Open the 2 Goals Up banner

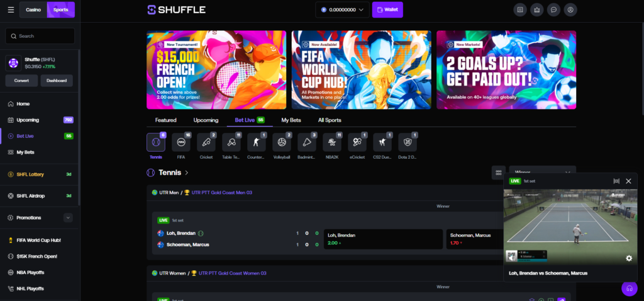click(x=506, y=69)
